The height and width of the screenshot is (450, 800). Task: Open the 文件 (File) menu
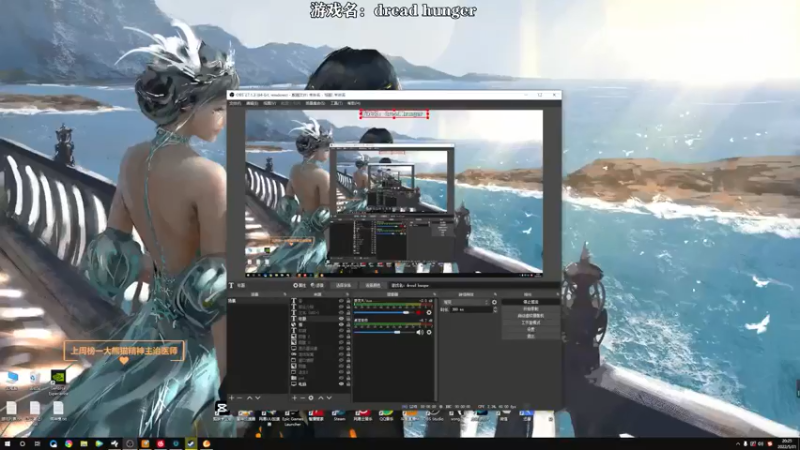tap(235, 103)
